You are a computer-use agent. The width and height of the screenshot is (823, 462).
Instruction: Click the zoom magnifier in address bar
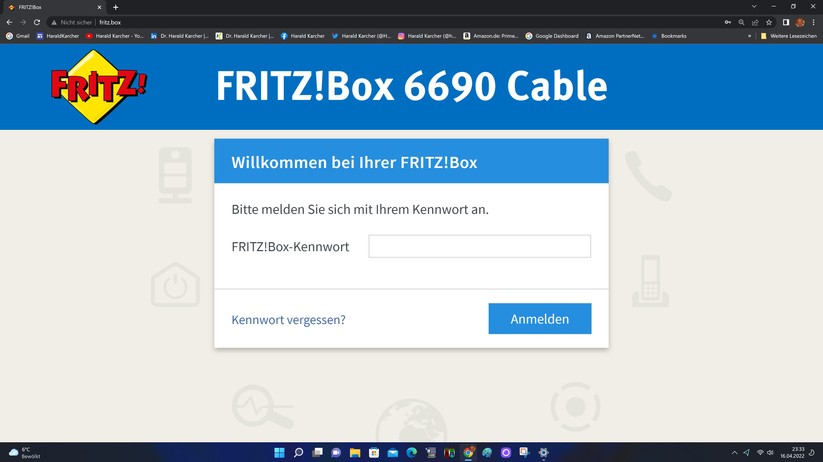(741, 22)
